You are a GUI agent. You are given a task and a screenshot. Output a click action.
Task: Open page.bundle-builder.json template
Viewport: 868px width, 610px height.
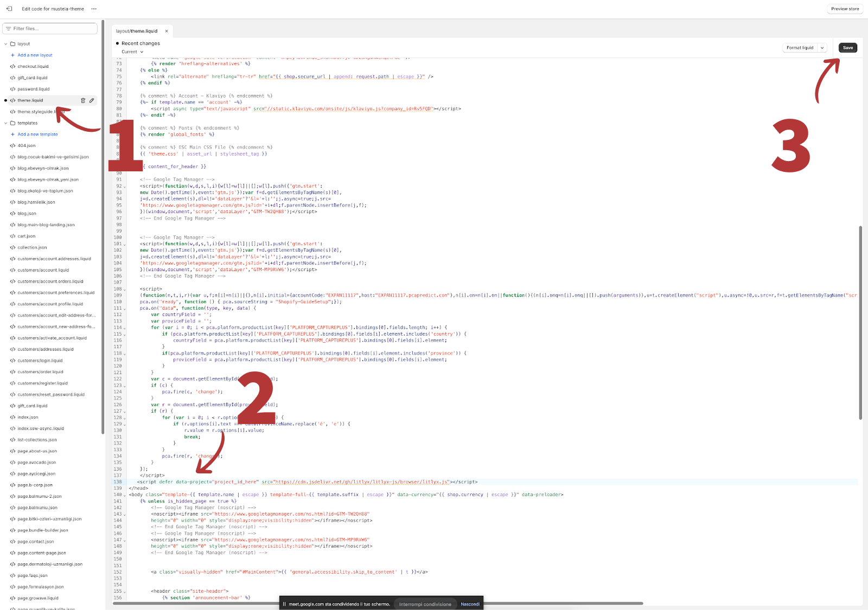pyautogui.click(x=43, y=530)
